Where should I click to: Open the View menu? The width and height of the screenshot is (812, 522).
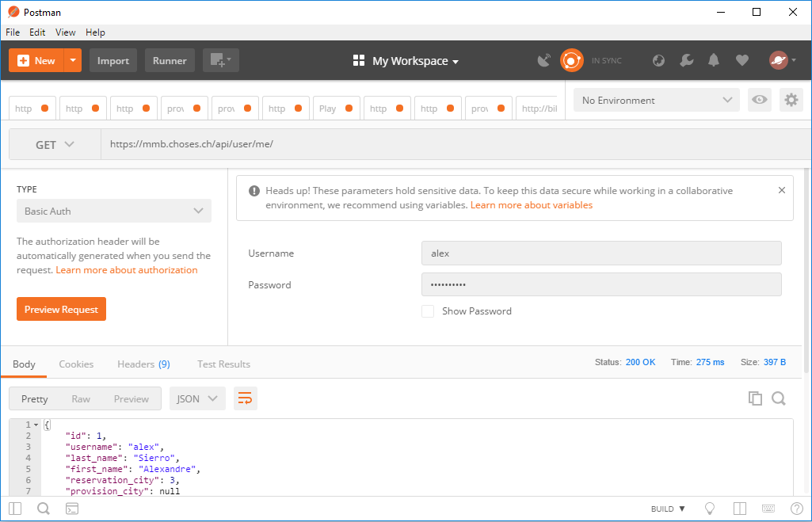(x=65, y=32)
